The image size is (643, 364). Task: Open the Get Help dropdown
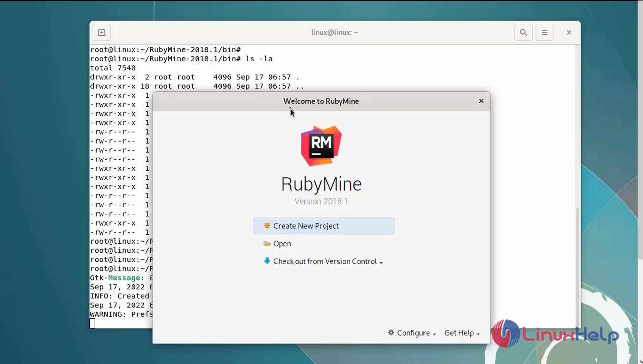[462, 333]
